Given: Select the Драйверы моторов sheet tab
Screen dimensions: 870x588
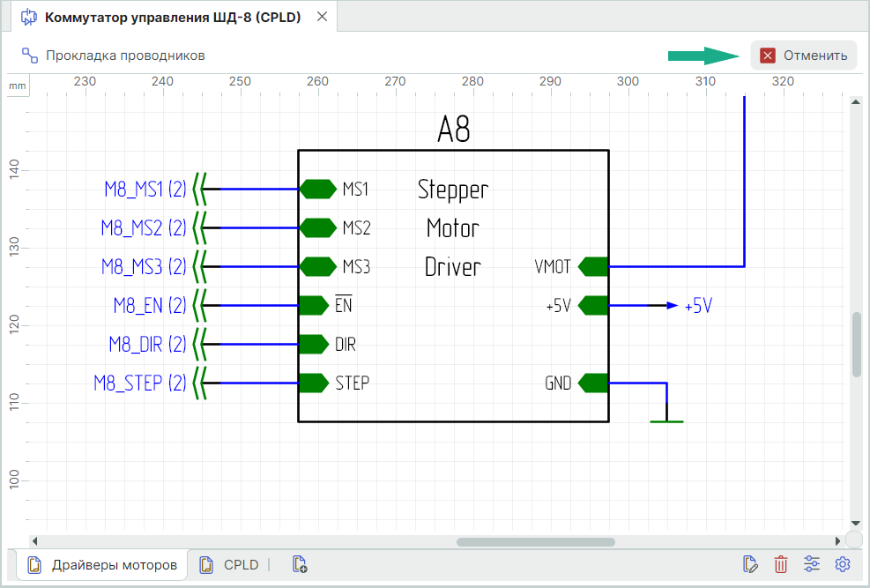Looking at the screenshot, I should point(103,564).
